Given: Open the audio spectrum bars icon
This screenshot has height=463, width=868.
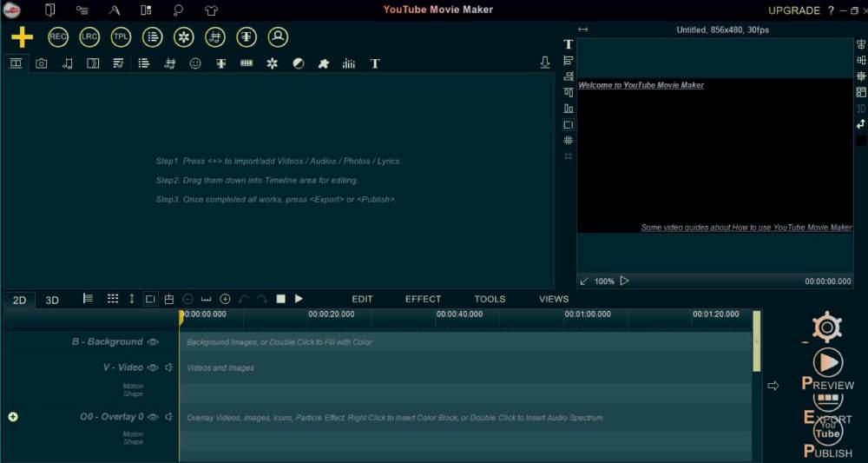Looking at the screenshot, I should [x=349, y=63].
